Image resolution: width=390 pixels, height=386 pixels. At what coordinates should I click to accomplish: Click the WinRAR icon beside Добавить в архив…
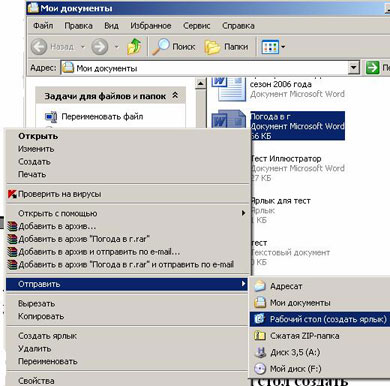point(12,226)
